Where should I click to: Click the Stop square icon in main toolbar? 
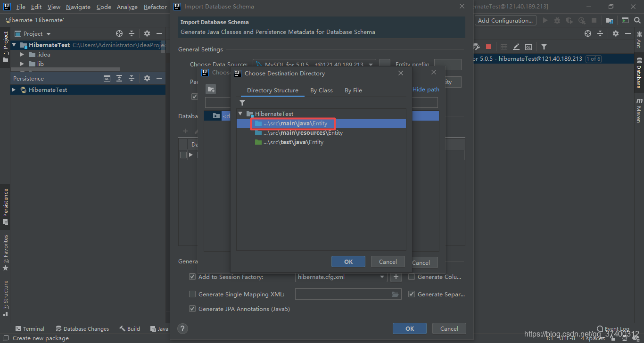594,21
